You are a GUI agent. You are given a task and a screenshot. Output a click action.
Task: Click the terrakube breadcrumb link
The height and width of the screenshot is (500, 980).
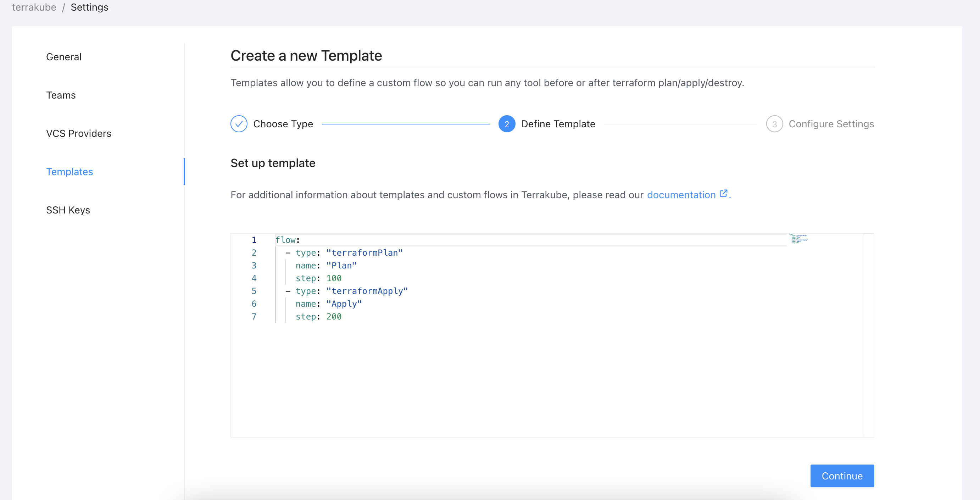pos(34,7)
